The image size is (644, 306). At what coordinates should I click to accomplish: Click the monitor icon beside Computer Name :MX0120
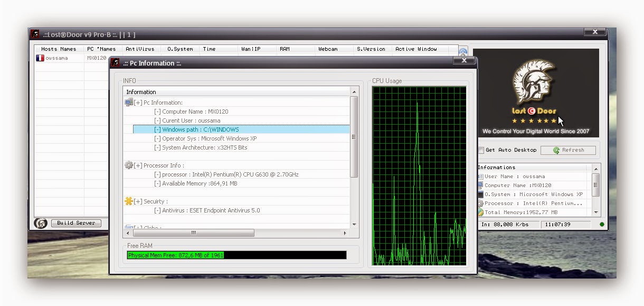[480, 186]
